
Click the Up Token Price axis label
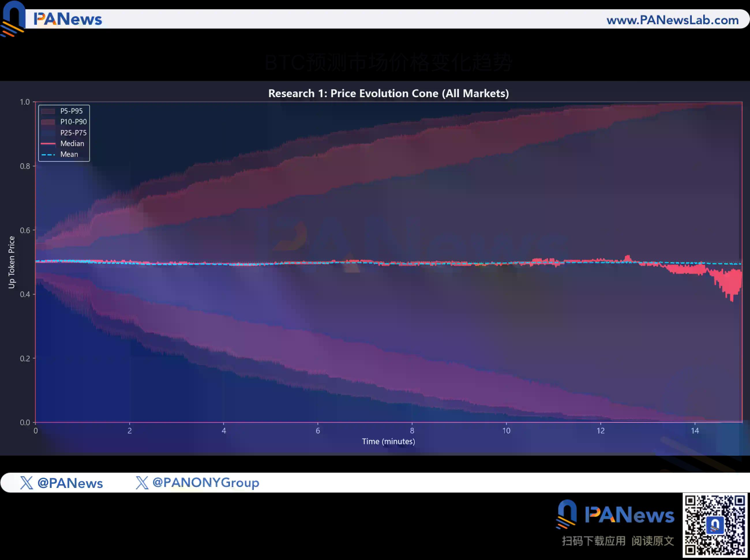[12, 262]
